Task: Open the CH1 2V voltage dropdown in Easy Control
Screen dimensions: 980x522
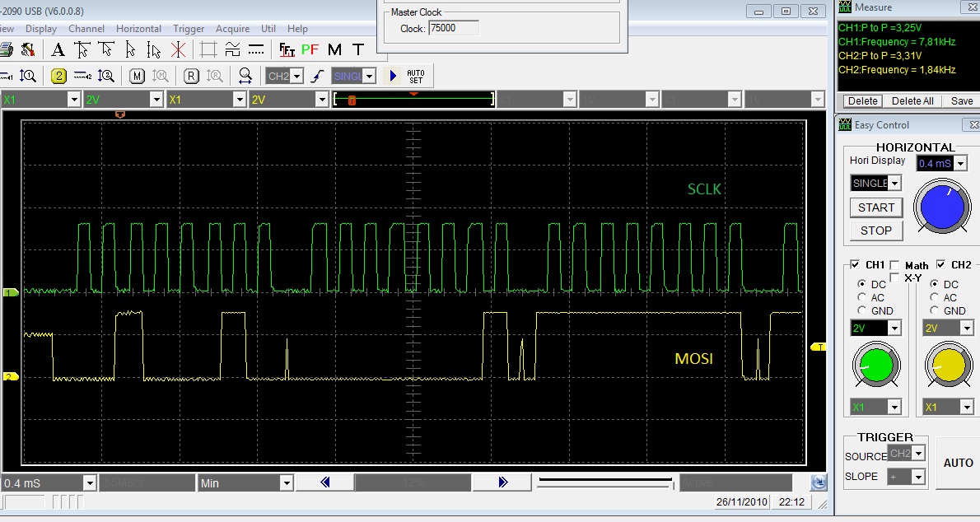Action: click(894, 329)
